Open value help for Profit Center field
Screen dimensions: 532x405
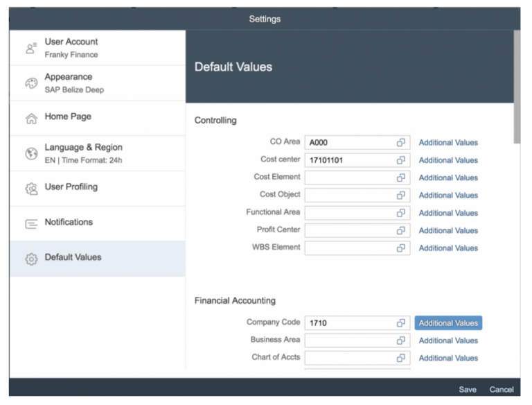(x=400, y=230)
